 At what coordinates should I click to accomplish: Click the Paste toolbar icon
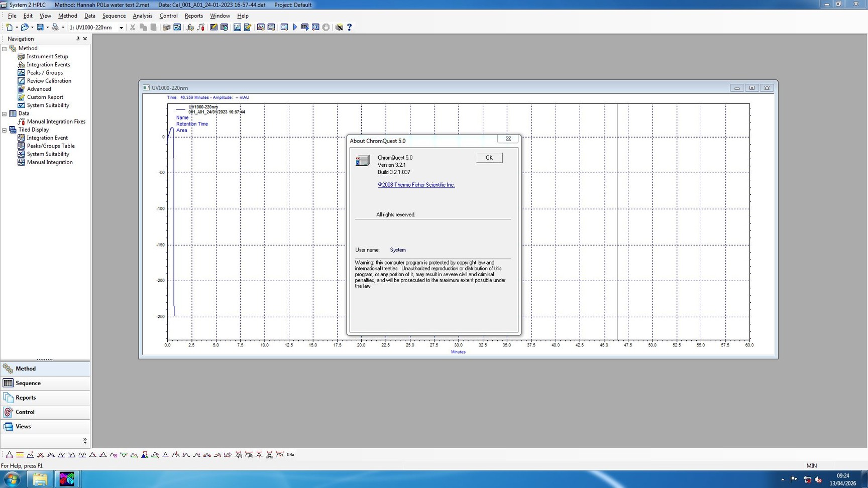[x=154, y=27]
